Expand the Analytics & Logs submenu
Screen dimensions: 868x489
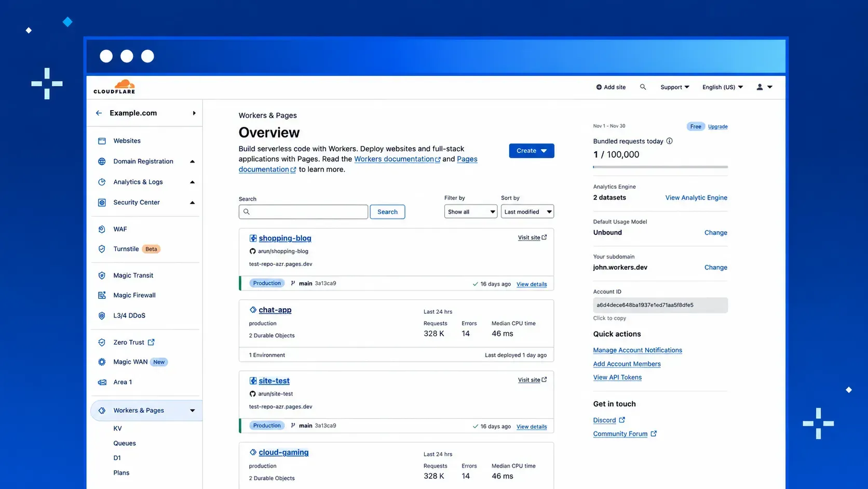(192, 182)
